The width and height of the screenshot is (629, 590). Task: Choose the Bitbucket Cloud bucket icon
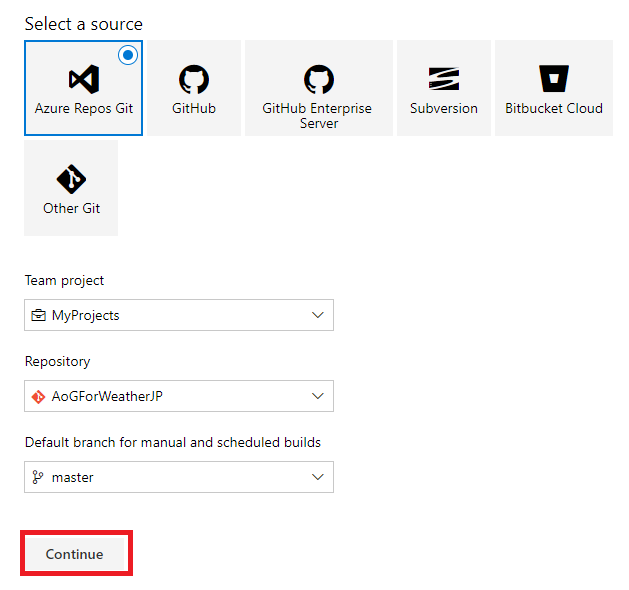553,79
